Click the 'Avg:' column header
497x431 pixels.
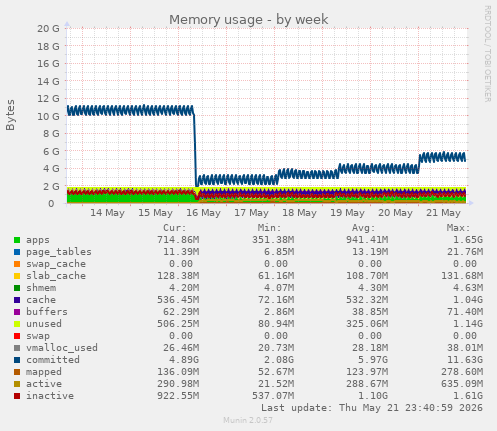[363, 228]
